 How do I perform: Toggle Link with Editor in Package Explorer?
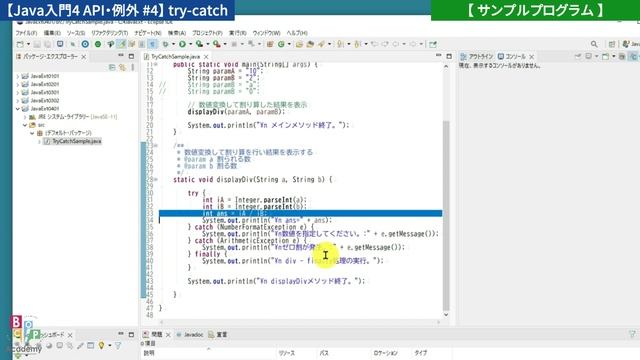122,67
